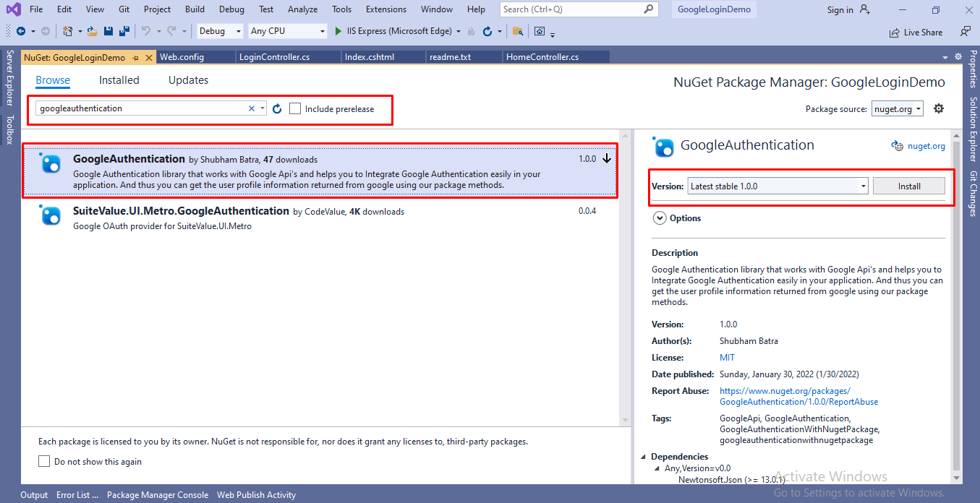
Task: Click the Open File toolbar icon
Action: pos(92,31)
